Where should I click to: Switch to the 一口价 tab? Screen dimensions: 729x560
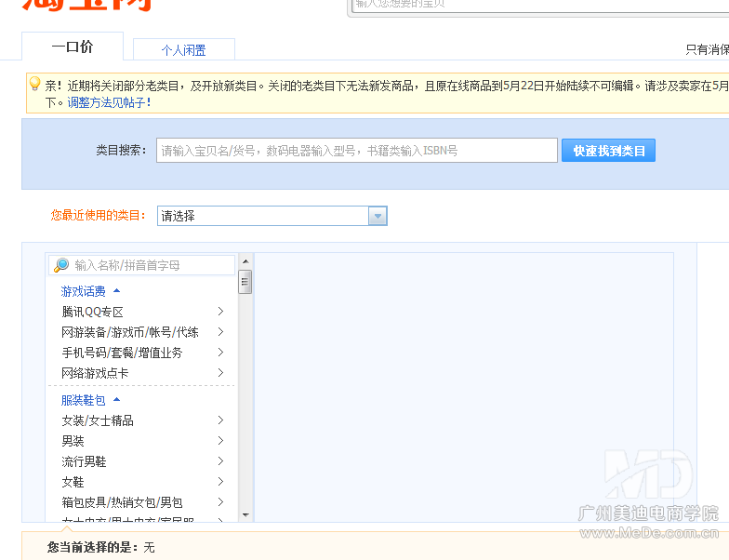[x=72, y=47]
